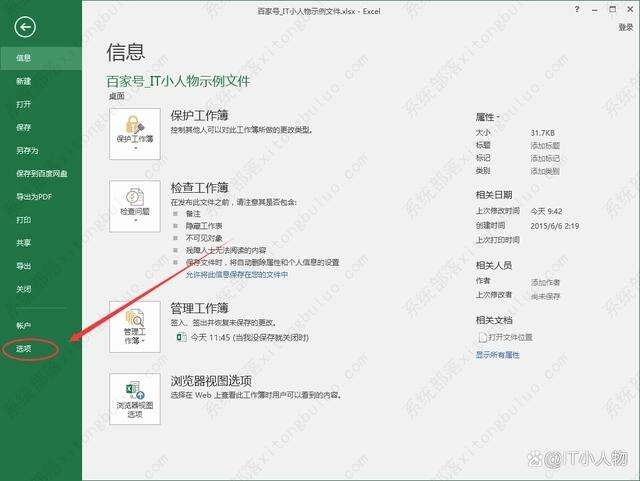640x481 pixels.
Task: Click 添加类别 add category field
Action: pos(545,171)
